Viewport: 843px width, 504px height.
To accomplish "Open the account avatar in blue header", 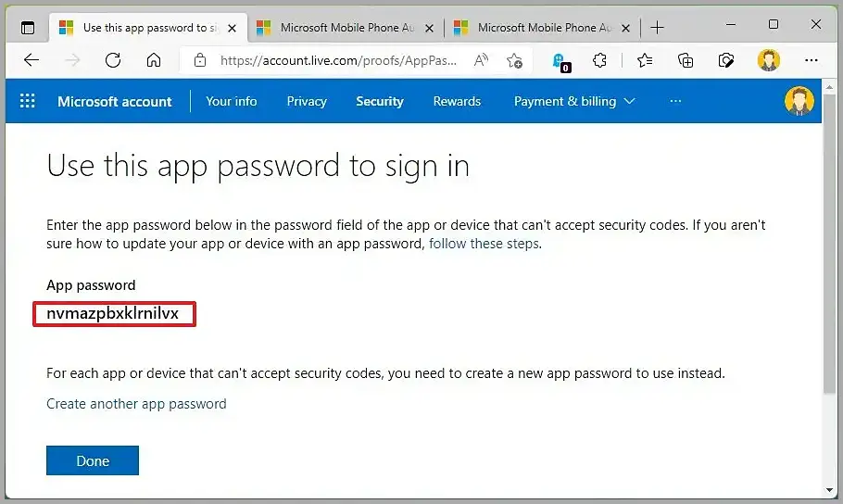I will [x=799, y=101].
